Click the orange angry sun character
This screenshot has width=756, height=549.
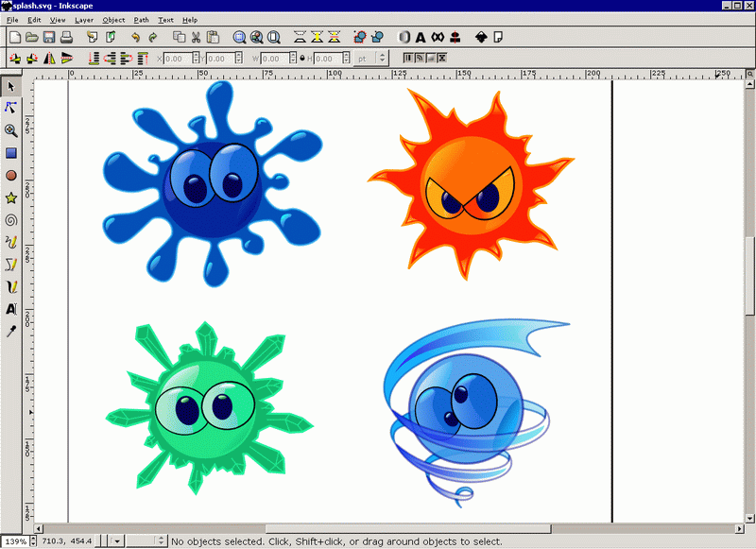[470, 185]
